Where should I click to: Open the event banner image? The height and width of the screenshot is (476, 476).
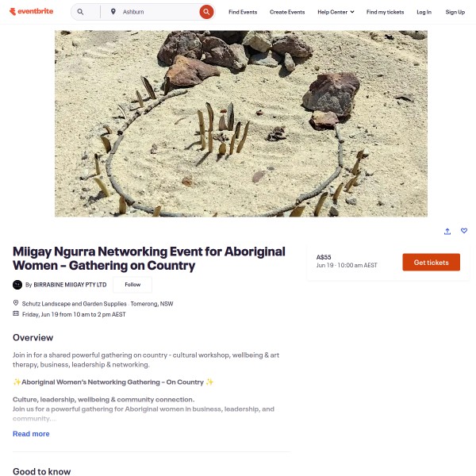tap(241, 124)
